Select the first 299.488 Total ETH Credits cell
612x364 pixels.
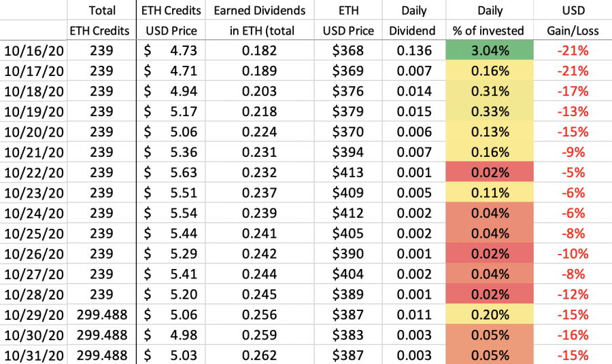coord(102,314)
